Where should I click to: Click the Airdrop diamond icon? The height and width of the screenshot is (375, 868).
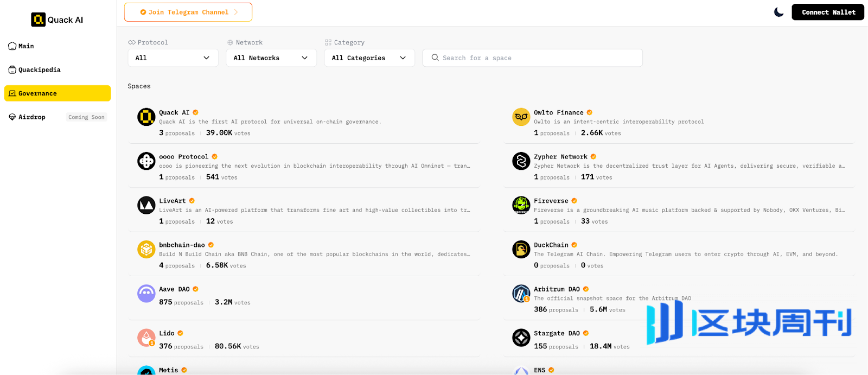[x=12, y=117]
